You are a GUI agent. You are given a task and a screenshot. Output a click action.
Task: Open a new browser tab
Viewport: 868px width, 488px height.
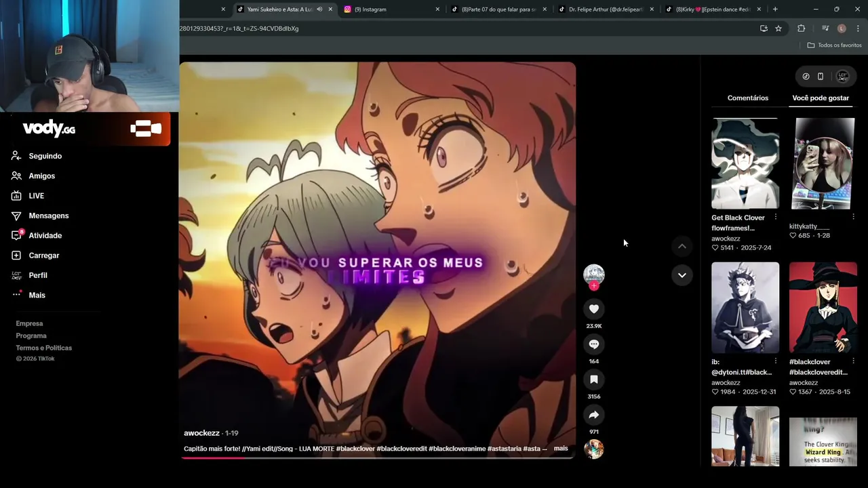[x=775, y=9]
